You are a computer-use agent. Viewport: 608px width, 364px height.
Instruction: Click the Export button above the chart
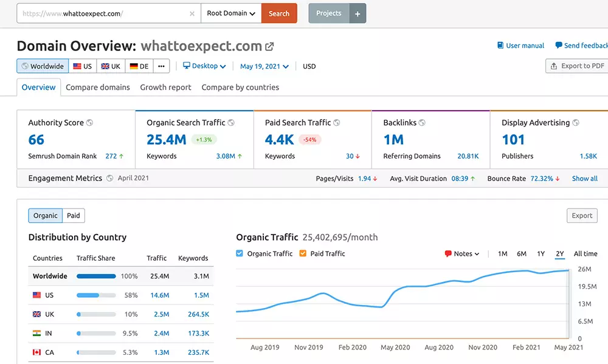582,216
